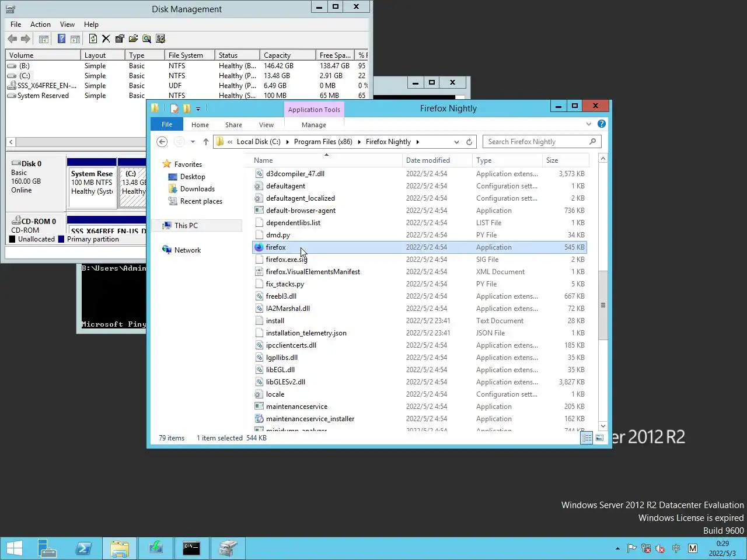
Task: Open the Explorer File tab
Action: [167, 124]
